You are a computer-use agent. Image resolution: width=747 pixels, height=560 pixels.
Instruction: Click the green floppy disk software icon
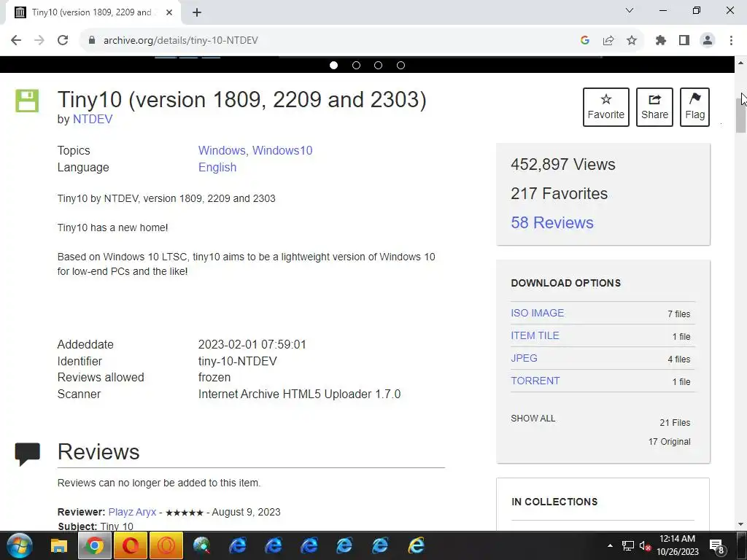[27, 101]
